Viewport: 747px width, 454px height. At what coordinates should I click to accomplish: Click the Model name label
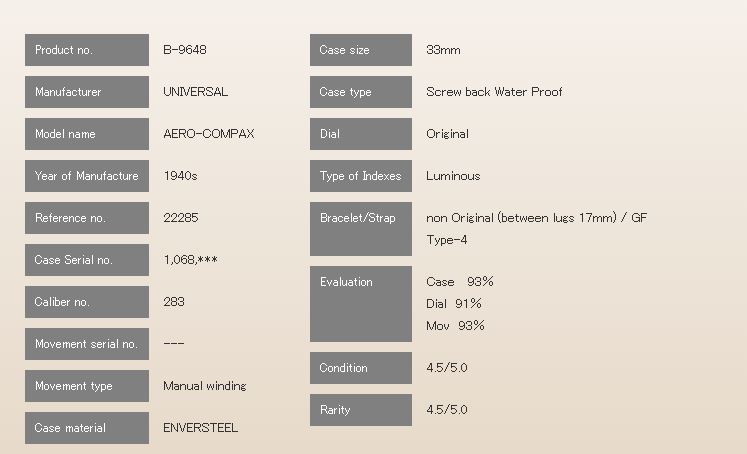point(87,134)
